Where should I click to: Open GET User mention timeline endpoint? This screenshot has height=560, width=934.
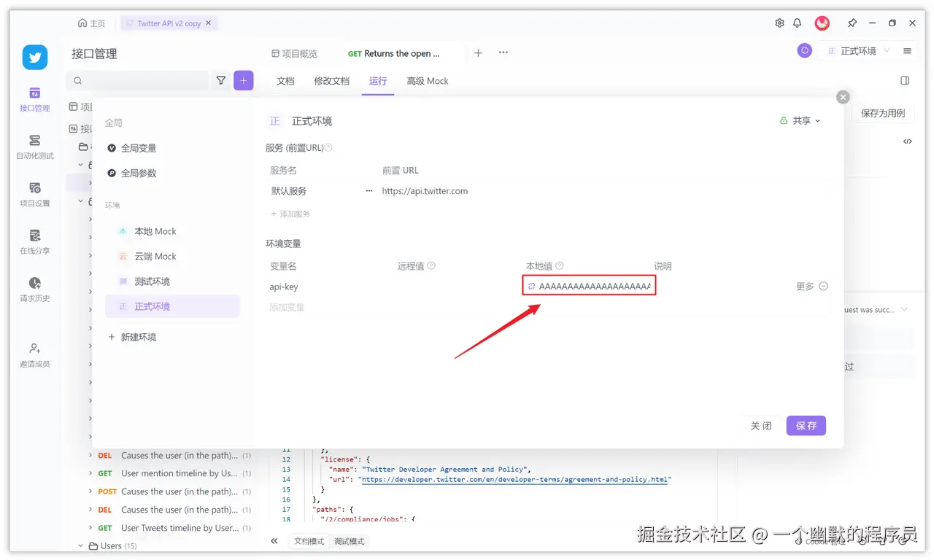coord(174,473)
